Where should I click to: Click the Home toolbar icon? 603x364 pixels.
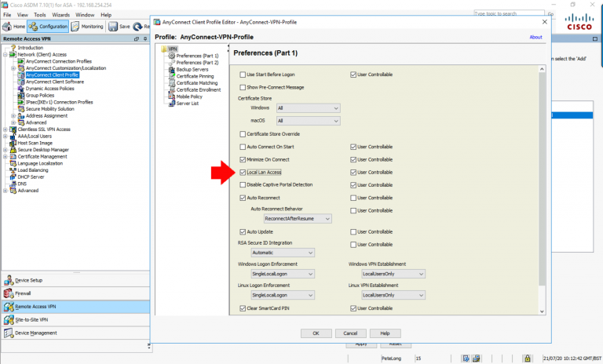click(7, 26)
